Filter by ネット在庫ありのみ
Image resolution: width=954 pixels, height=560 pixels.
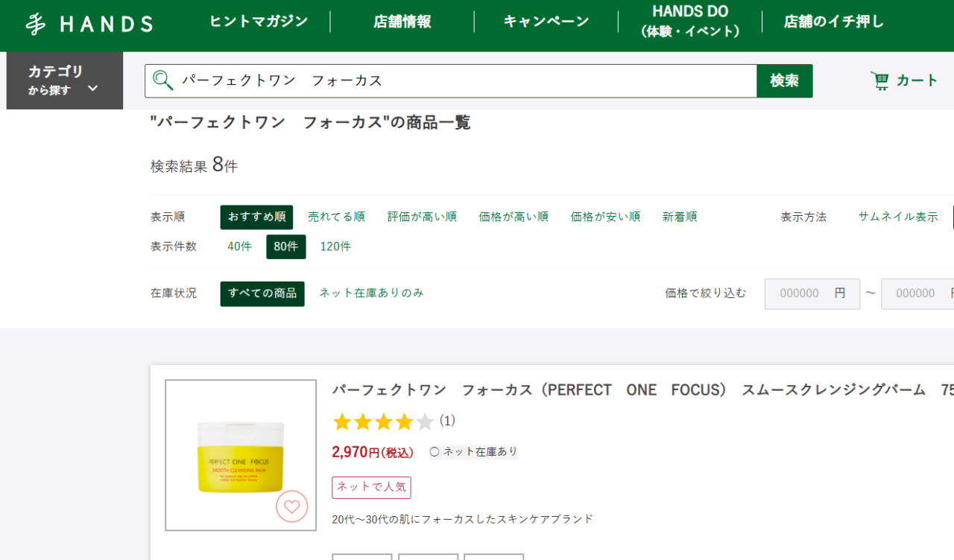pyautogui.click(x=371, y=293)
